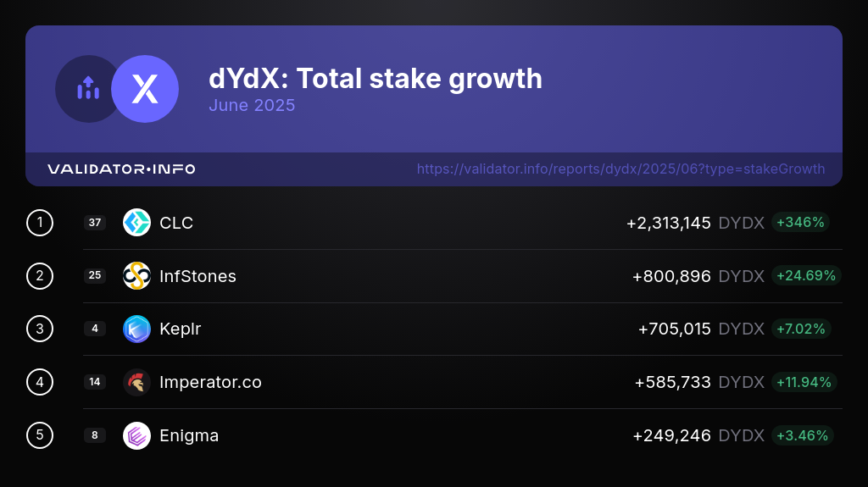Click the +24.69% growth badge
Screen dimensions: 868x487
click(x=805, y=276)
